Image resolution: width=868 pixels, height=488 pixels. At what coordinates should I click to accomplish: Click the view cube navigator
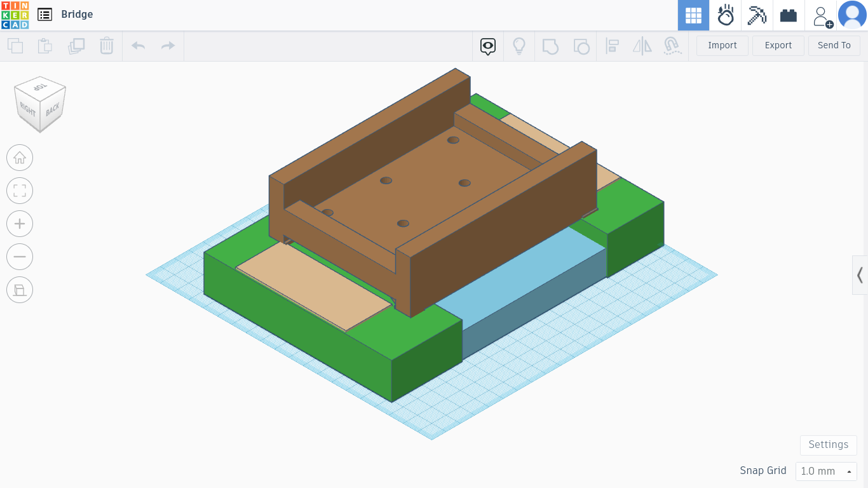40,104
